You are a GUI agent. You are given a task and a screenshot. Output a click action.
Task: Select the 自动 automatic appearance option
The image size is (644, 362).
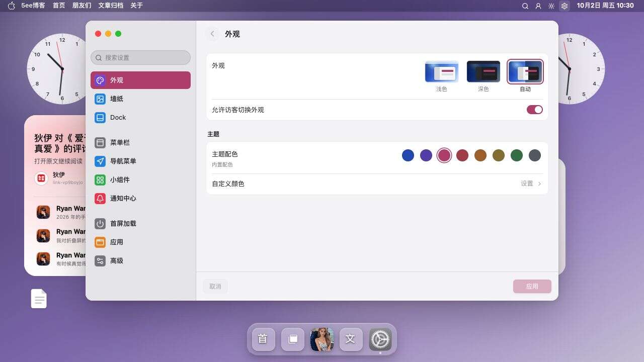click(x=525, y=71)
